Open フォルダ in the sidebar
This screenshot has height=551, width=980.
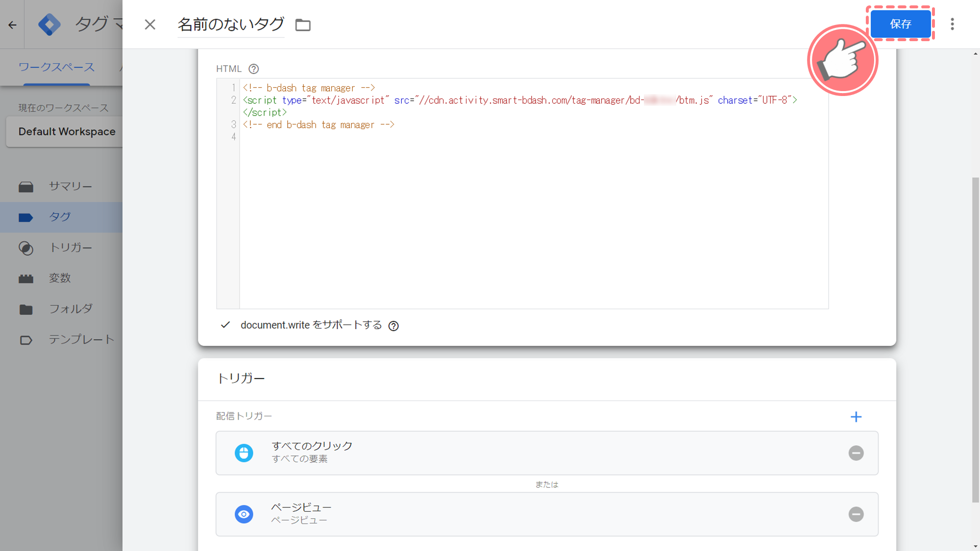coord(61,309)
